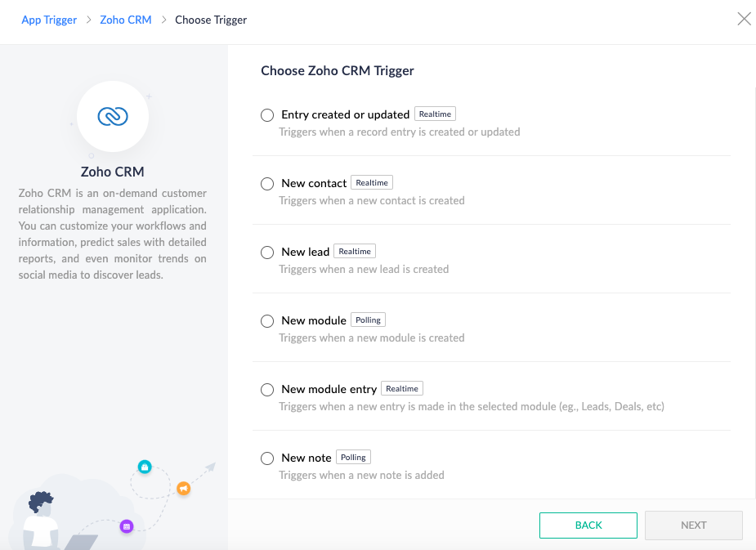Select the New contact radio button
Screen dimensions: 756x550
267,184
